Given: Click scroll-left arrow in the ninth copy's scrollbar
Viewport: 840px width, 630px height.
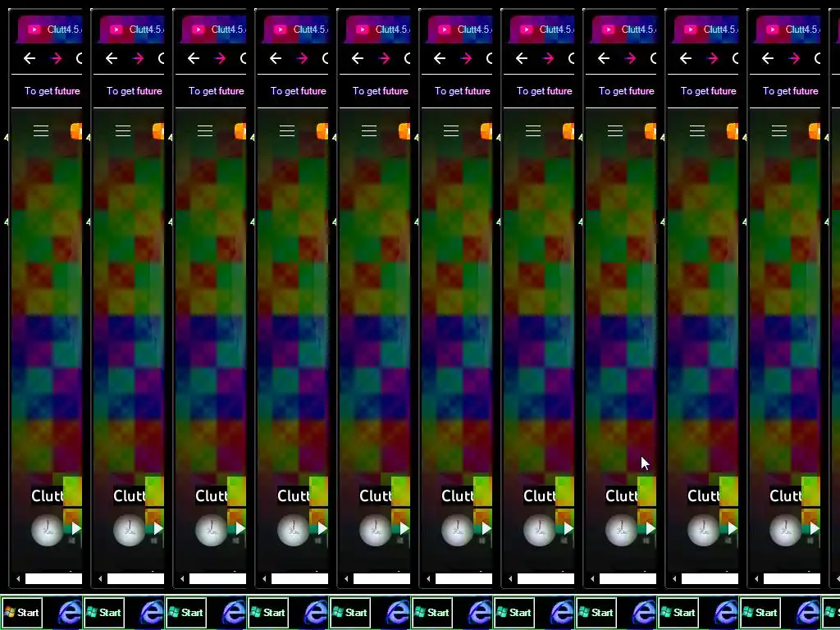Looking at the screenshot, I should click(674, 578).
